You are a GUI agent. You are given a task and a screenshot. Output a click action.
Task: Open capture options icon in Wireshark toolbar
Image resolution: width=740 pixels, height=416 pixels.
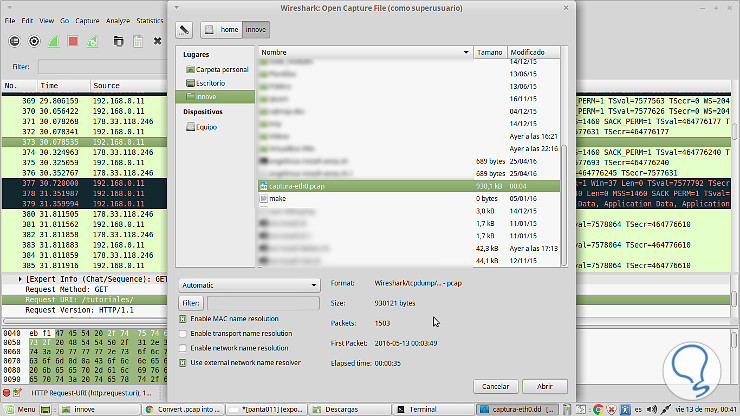click(34, 41)
